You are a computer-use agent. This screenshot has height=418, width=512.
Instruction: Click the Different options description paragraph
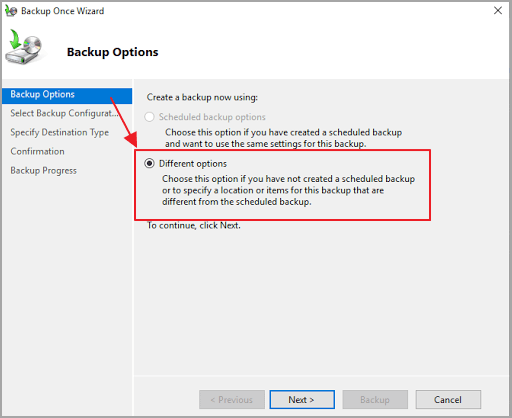click(288, 190)
